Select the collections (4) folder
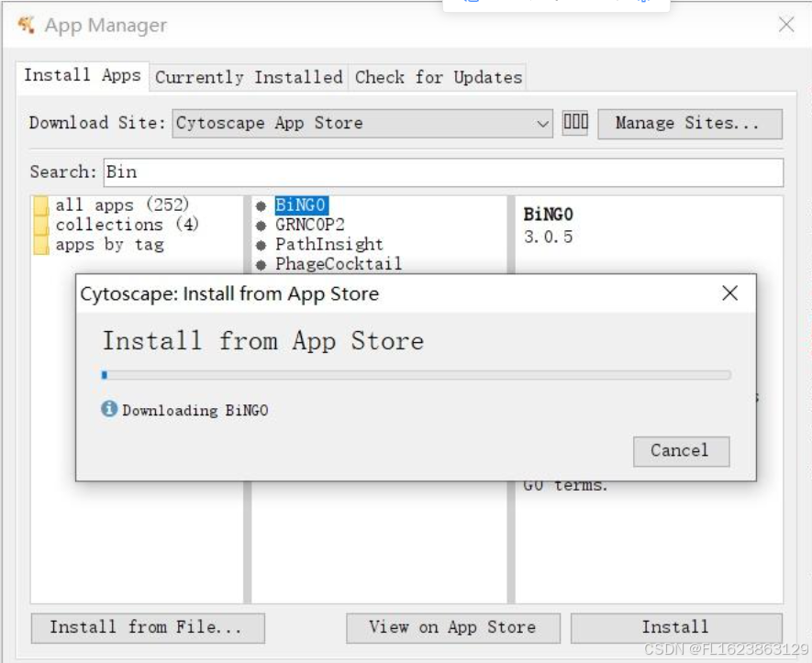Screen dimensions: 812x663 127,225
